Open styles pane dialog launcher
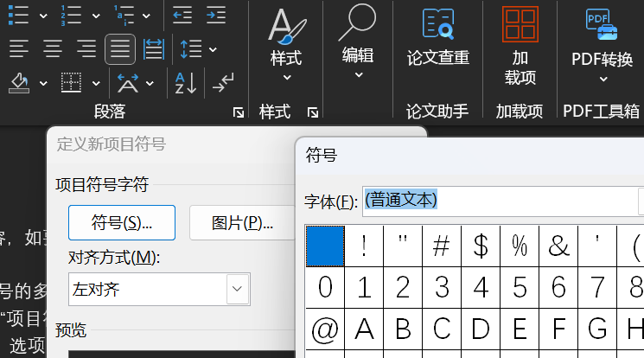This screenshot has width=644, height=358. pyautogui.click(x=313, y=112)
